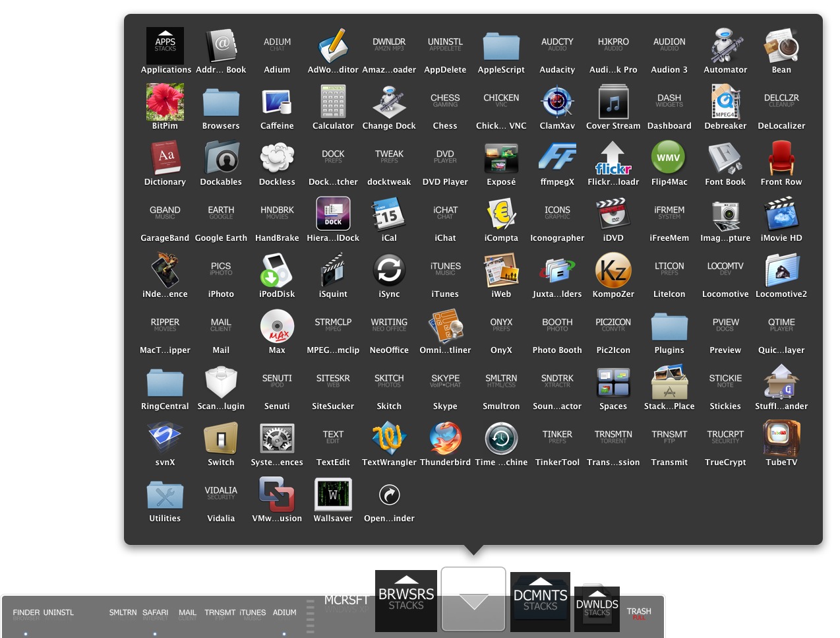The width and height of the screenshot is (840, 638).
Task: Open the Plugins folder
Action: 669,326
